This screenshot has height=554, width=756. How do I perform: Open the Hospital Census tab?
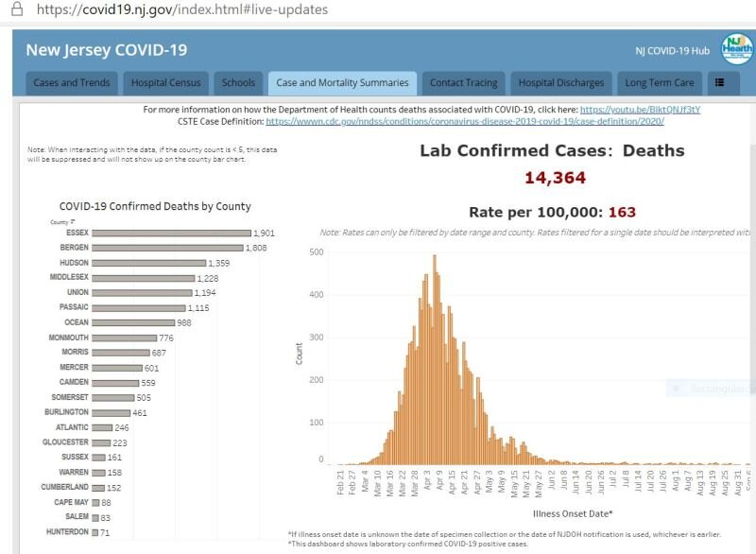pos(166,83)
